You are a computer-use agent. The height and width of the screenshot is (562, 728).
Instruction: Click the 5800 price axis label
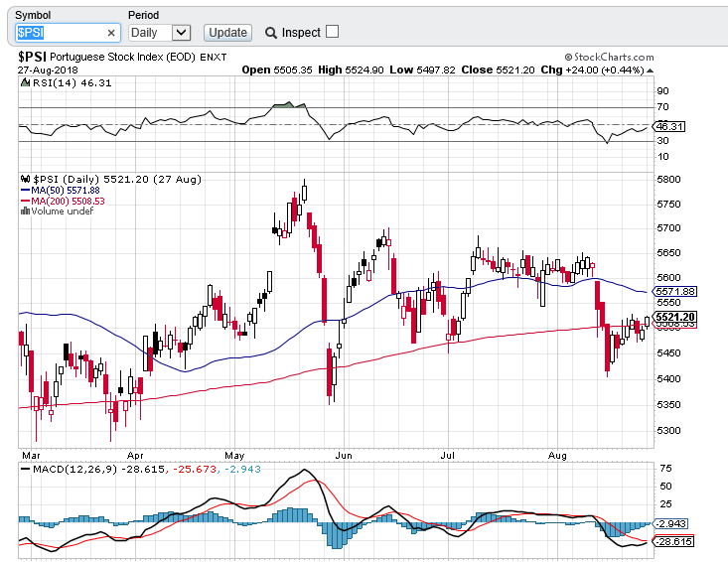click(668, 179)
